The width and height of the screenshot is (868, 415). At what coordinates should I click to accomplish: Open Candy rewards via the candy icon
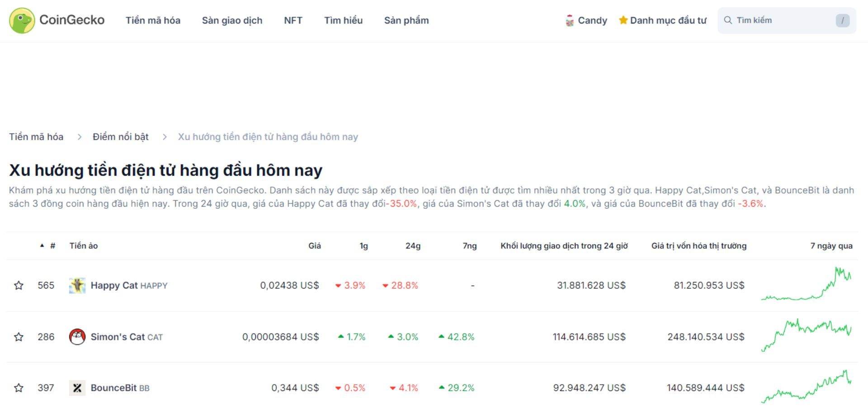(x=569, y=20)
